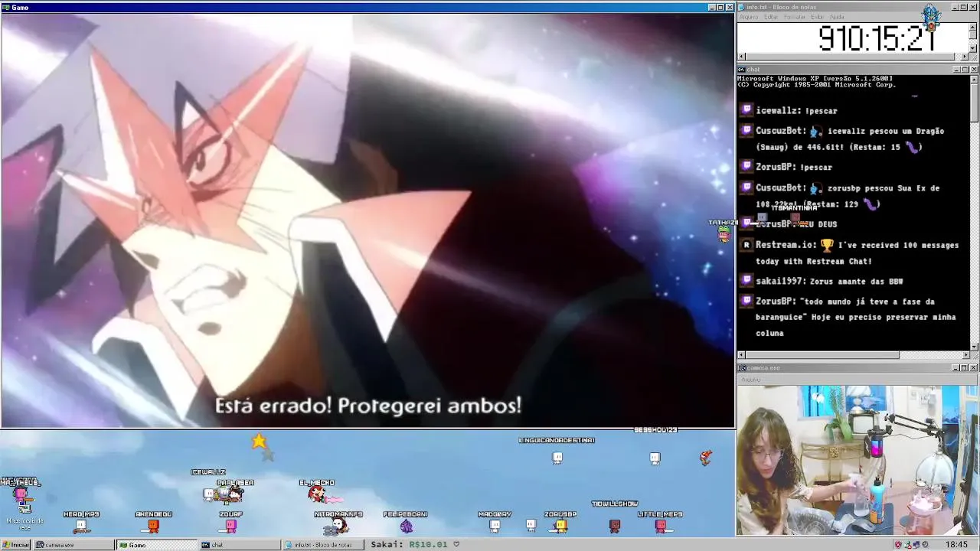Click the Iniciar start button
This screenshot has height=551, width=980.
[16, 545]
